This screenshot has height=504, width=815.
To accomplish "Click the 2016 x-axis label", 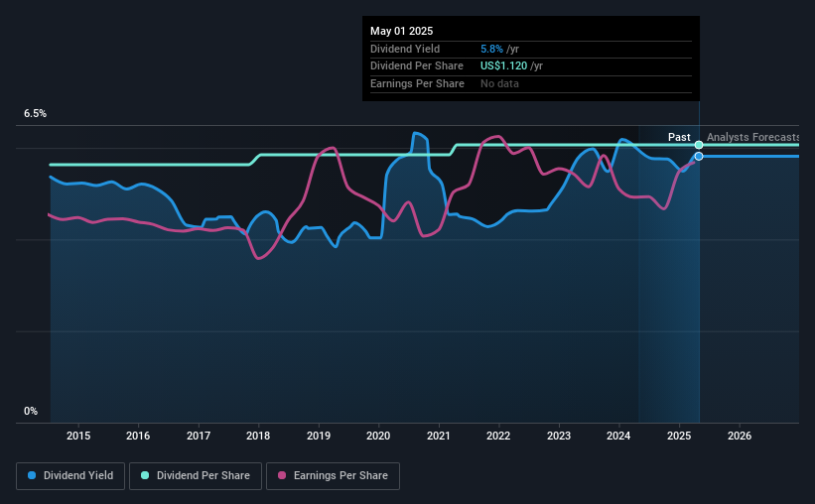I will pos(138,436).
